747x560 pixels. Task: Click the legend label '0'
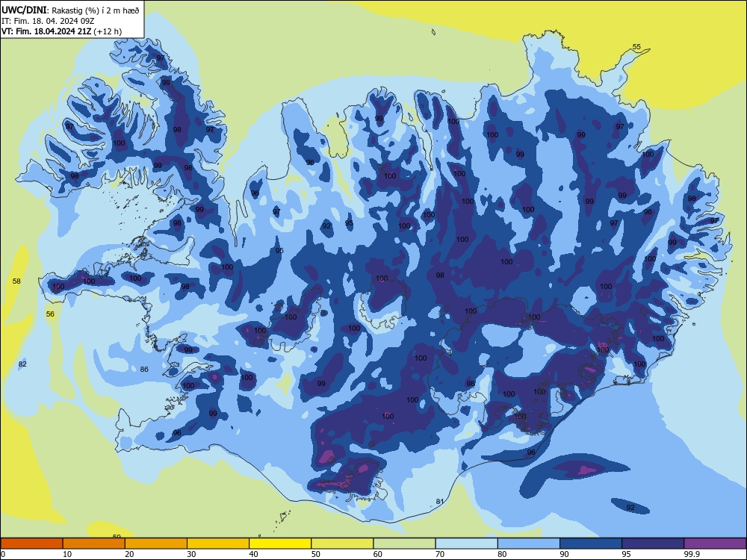click(3, 554)
